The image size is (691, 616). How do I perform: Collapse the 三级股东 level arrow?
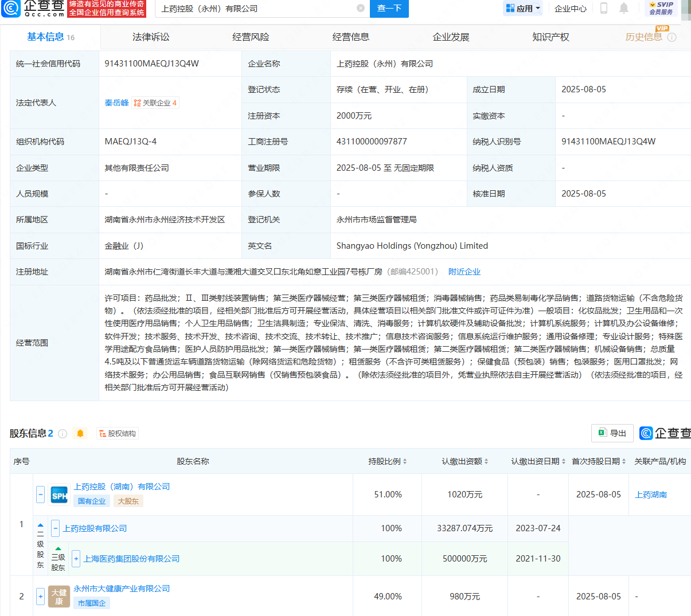pos(58,548)
